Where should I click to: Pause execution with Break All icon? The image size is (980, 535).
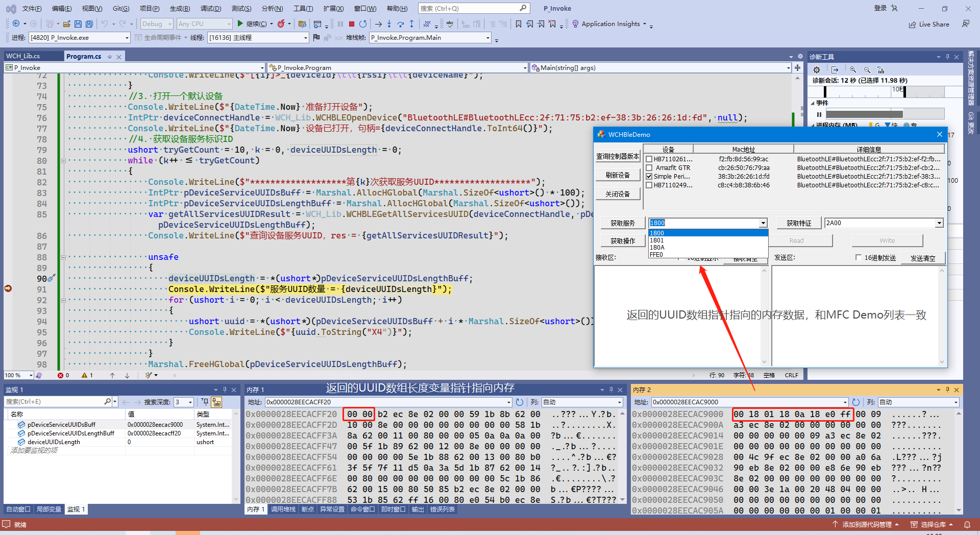(340, 24)
